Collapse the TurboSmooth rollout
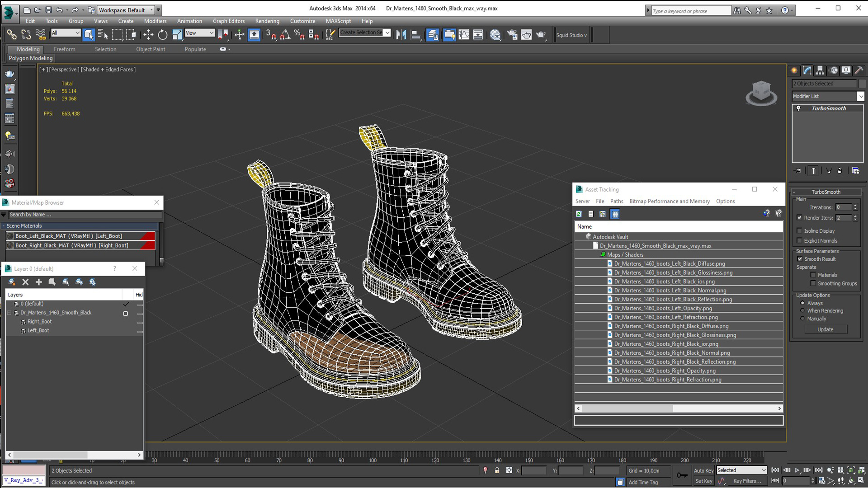 tap(826, 192)
